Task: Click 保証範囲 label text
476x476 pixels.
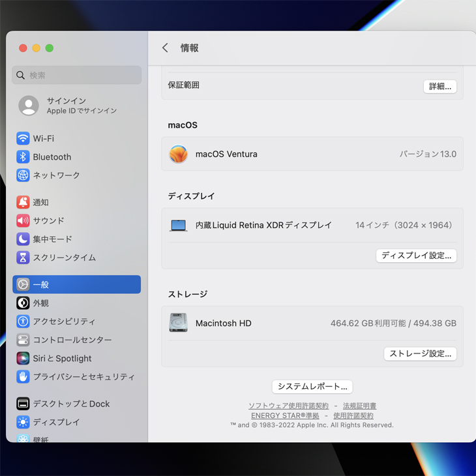Action: tap(183, 85)
